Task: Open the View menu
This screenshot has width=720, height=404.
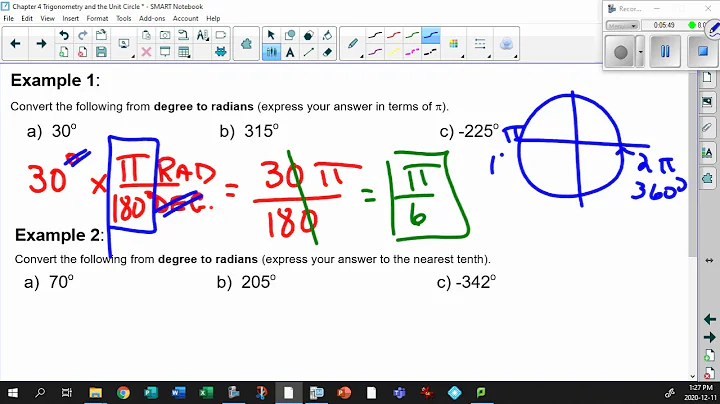Action: coord(47,18)
